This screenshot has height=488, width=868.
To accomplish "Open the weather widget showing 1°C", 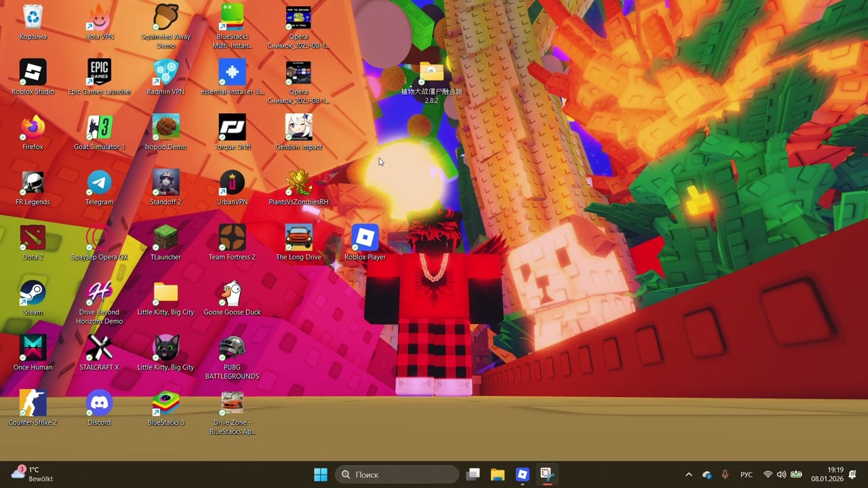I will coord(33,474).
